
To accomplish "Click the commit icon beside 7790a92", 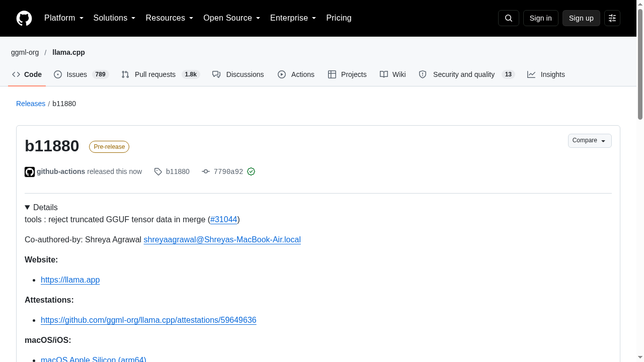I will (x=206, y=171).
